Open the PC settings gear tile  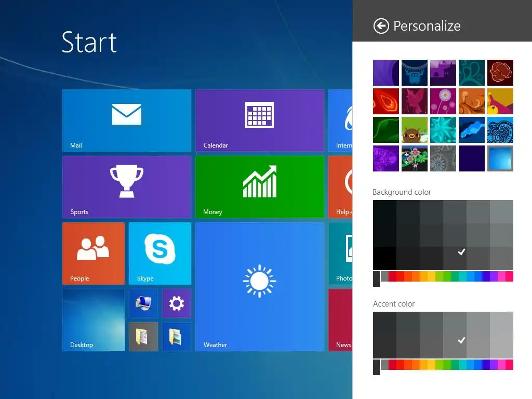(177, 303)
